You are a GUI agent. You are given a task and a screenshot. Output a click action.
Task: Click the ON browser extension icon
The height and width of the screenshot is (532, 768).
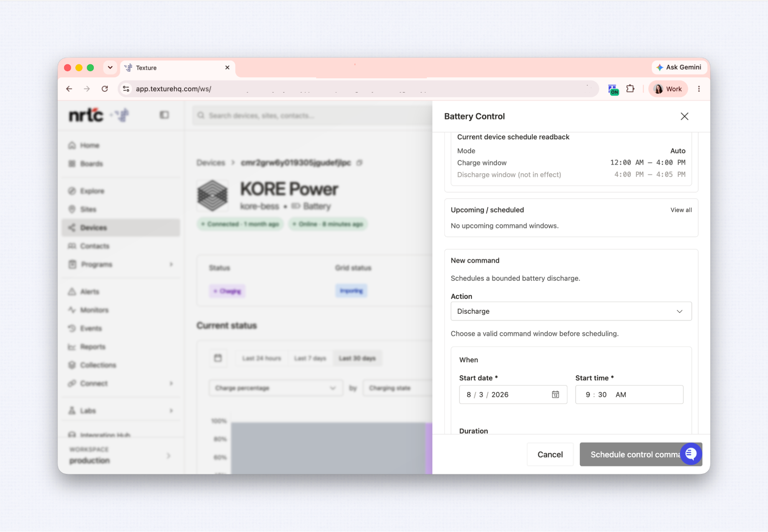click(613, 89)
